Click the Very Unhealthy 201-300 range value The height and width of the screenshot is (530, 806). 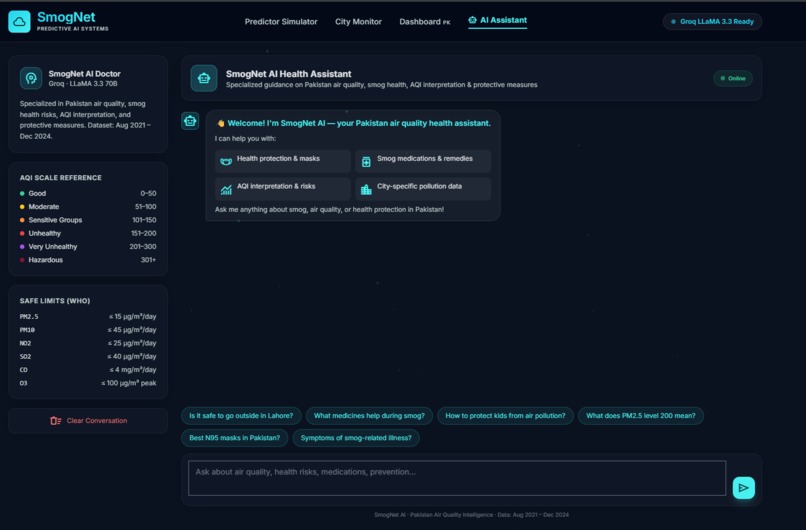(x=143, y=247)
